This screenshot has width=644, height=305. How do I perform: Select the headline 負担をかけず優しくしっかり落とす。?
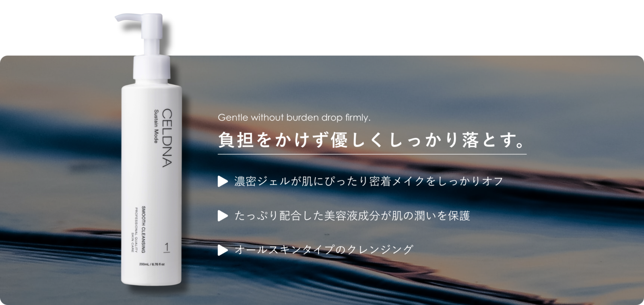[372, 140]
